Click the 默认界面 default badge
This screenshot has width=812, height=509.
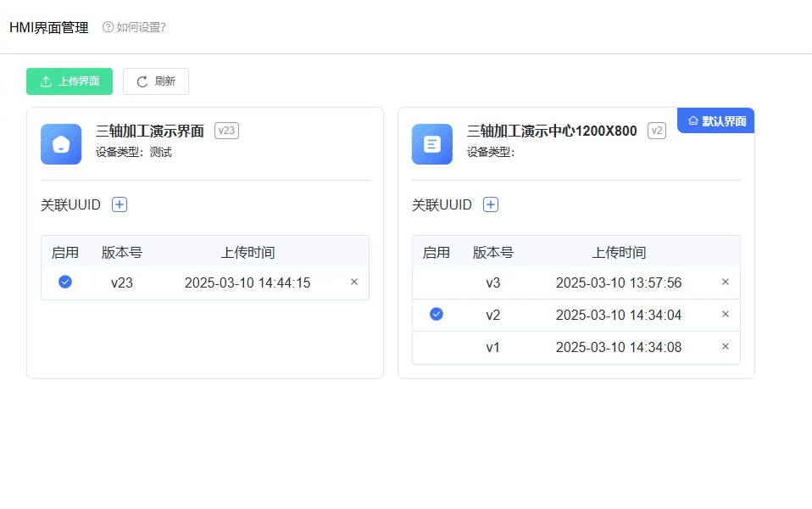coord(716,121)
